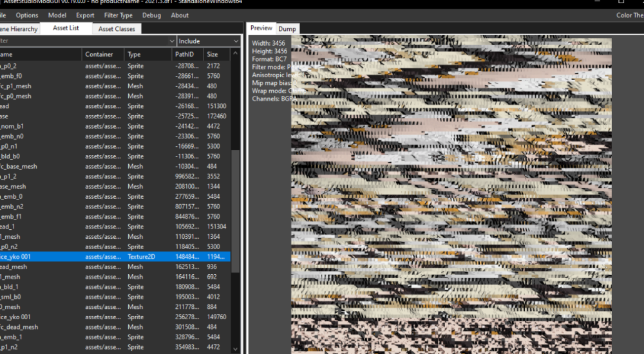Open the Export menu
Image resolution: width=644 pixels, height=354 pixels.
click(x=85, y=15)
